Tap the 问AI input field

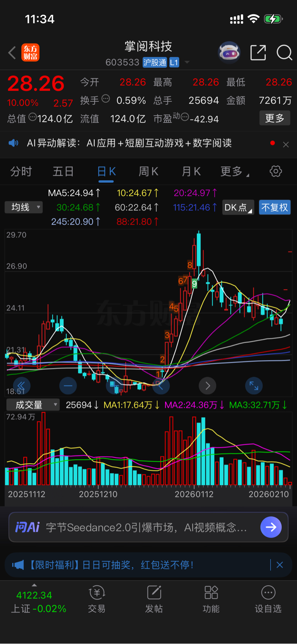coord(148,527)
